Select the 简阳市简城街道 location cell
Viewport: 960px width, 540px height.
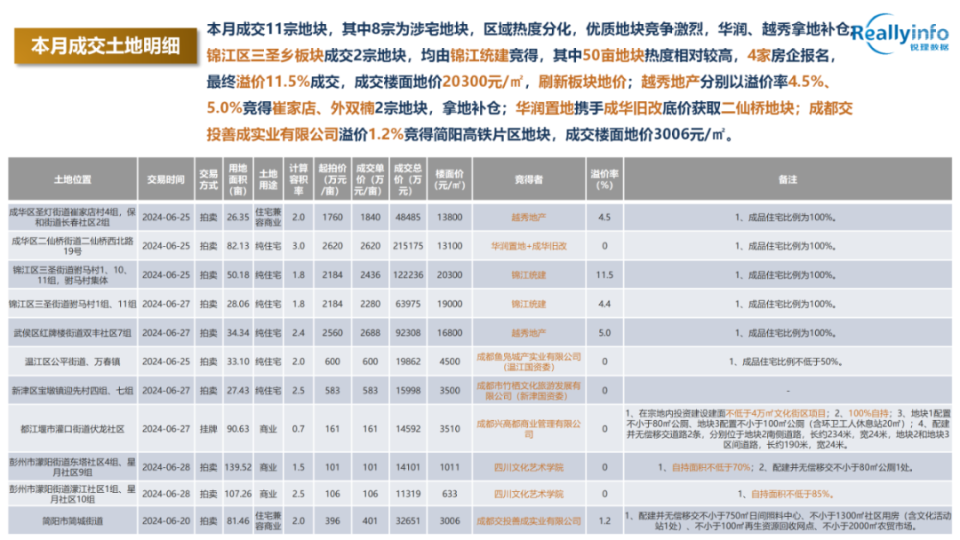click(73, 521)
